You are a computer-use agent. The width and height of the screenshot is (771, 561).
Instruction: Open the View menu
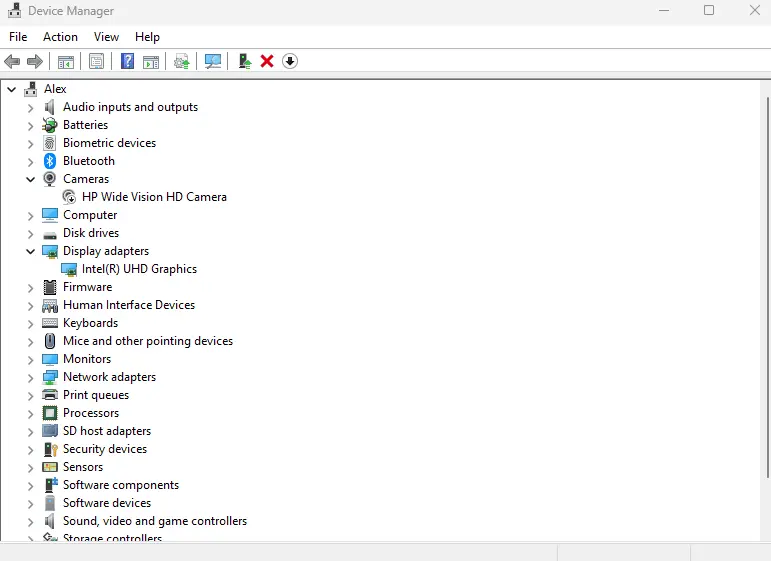[106, 37]
